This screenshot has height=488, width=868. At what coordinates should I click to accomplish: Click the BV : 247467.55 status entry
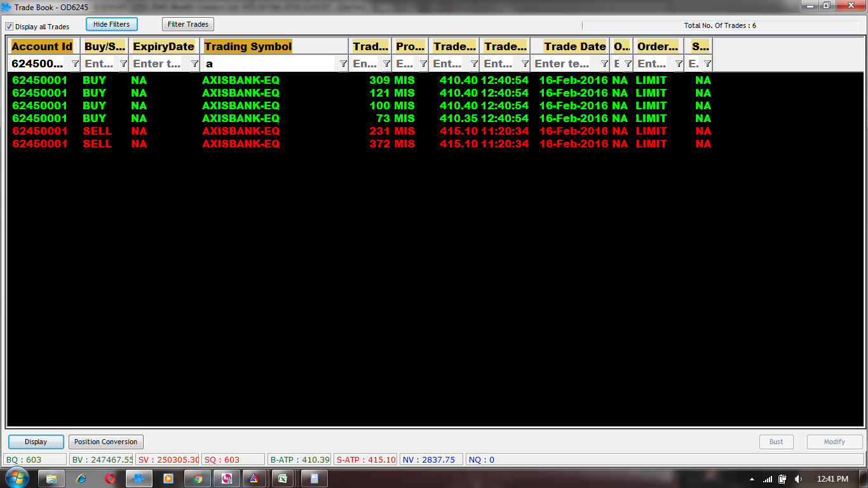[x=102, y=459]
